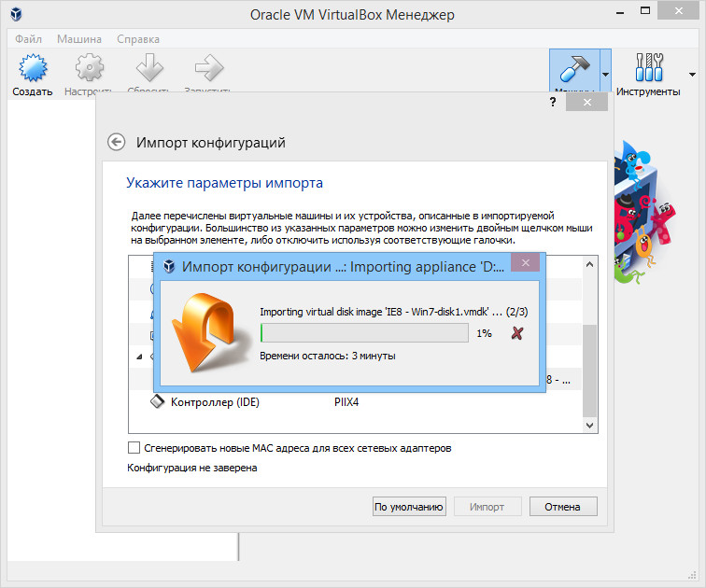Screen dimensions: 706x588
Task: Click the Импорт button
Action: [487, 507]
